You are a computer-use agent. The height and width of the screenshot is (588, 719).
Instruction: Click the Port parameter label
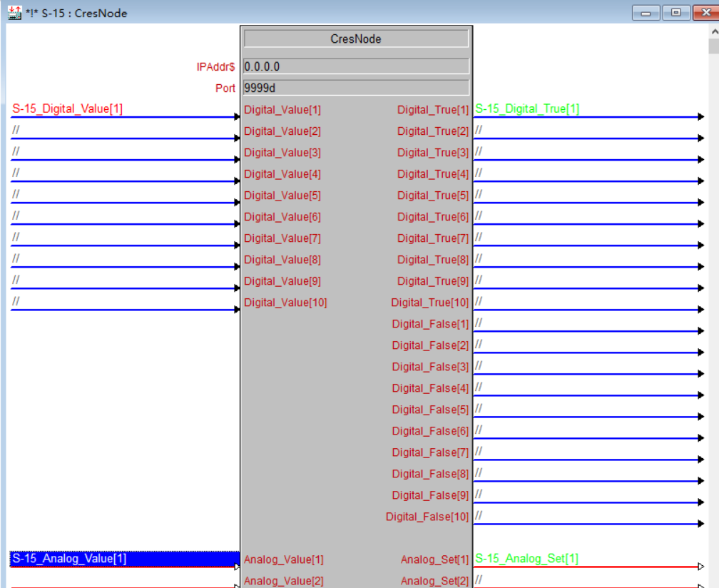coord(225,88)
